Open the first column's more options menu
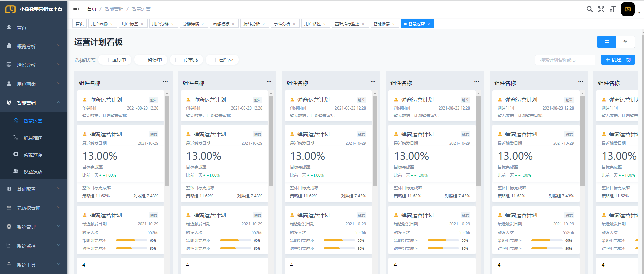The image size is (644, 274). pyautogui.click(x=165, y=82)
